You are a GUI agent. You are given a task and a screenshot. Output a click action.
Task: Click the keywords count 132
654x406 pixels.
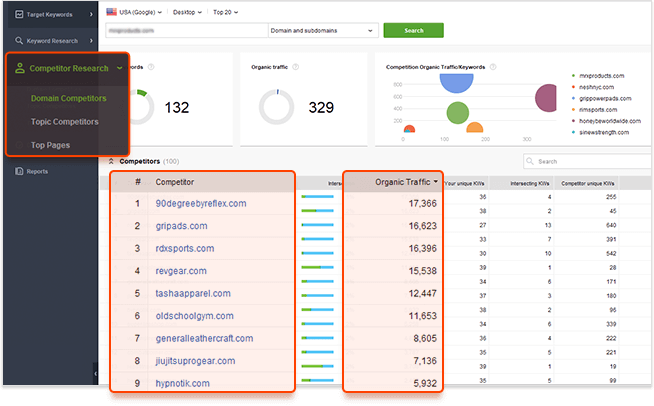point(177,107)
